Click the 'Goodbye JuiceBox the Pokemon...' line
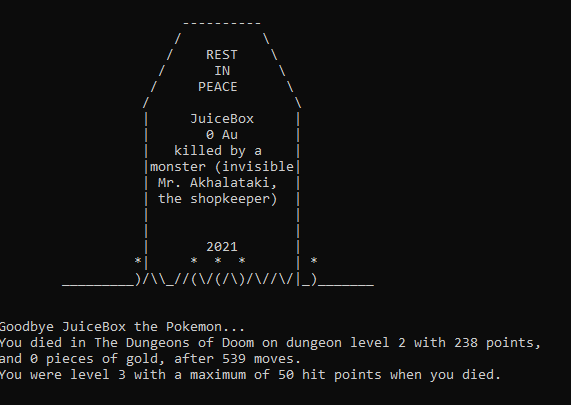 122,327
